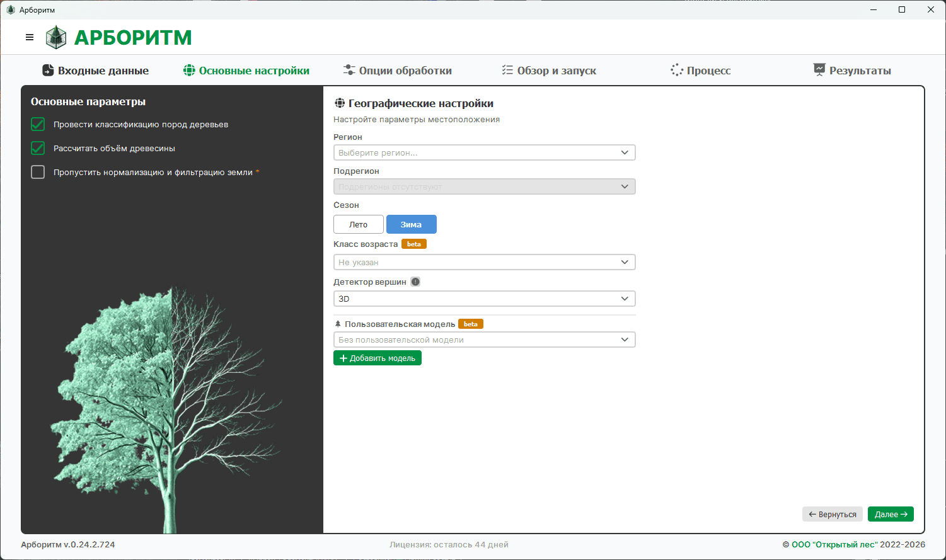Maximize the Арборитм window
The height and width of the screenshot is (560, 946).
point(902,9)
